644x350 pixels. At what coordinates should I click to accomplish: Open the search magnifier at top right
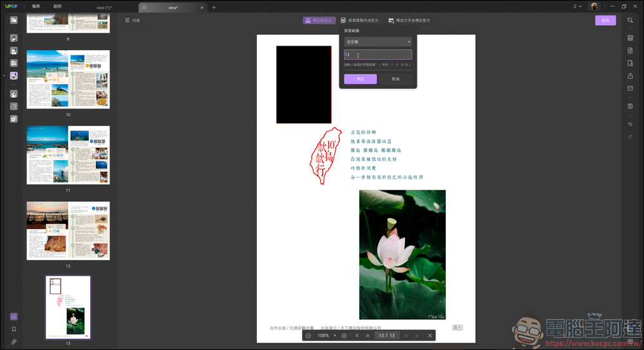click(630, 20)
